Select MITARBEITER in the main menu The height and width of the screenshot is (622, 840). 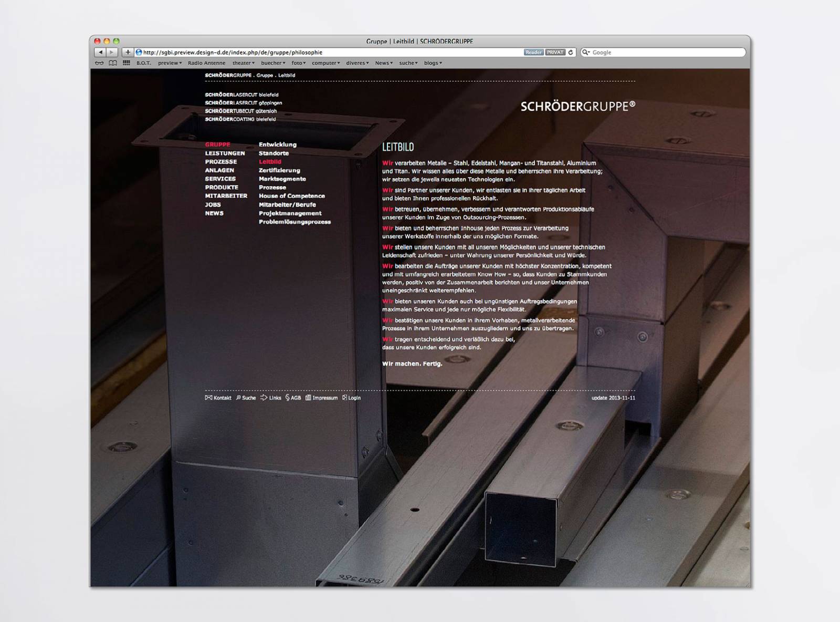(x=226, y=196)
